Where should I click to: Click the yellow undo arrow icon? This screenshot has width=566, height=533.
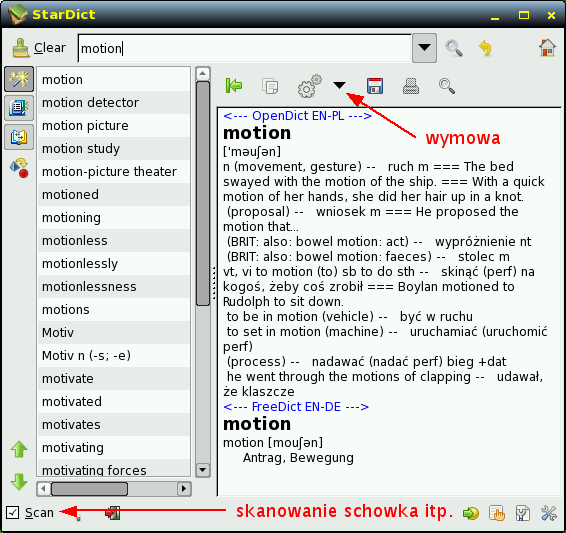click(485, 48)
